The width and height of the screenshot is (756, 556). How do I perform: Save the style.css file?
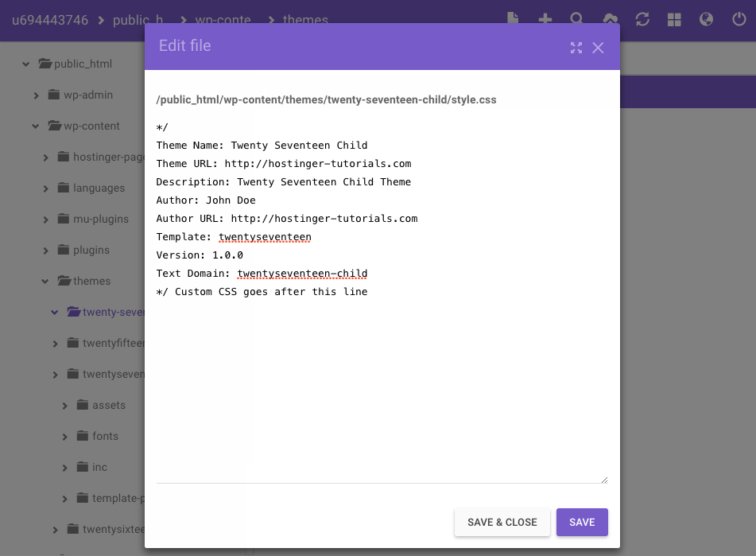click(x=582, y=522)
